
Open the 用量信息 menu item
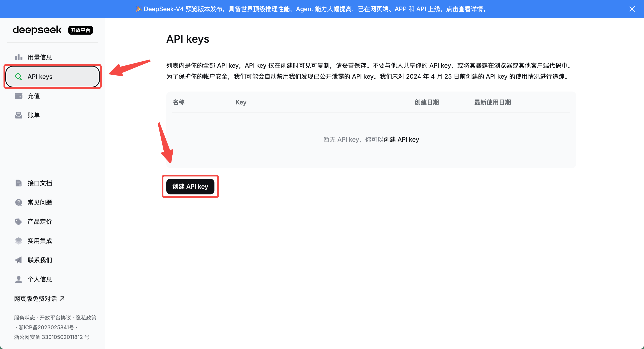point(53,57)
